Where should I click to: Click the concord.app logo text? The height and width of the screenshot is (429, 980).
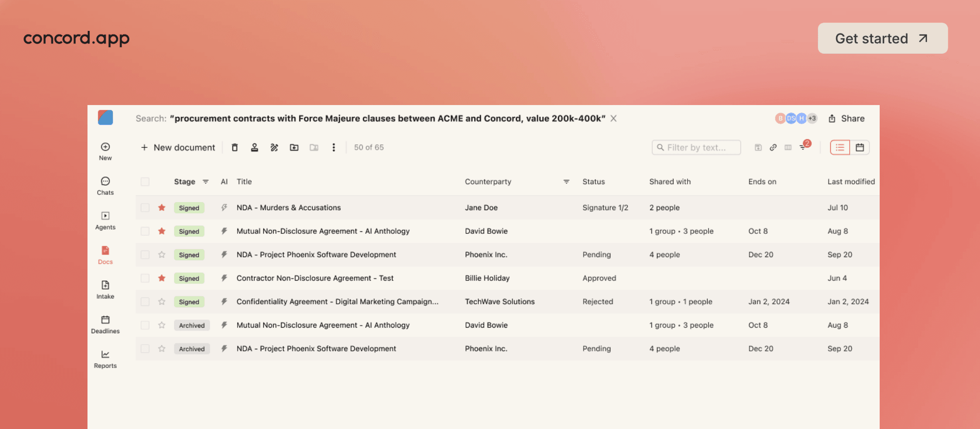(x=76, y=38)
